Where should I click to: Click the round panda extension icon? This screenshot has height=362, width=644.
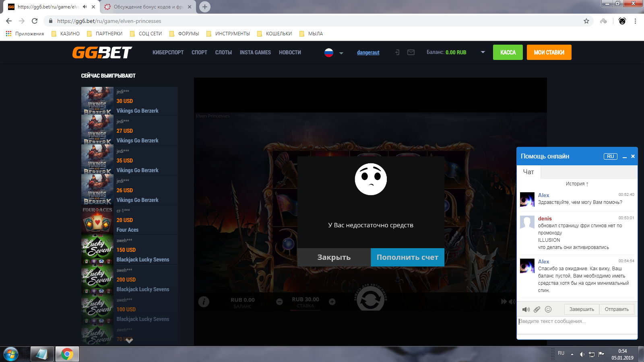coord(622,21)
